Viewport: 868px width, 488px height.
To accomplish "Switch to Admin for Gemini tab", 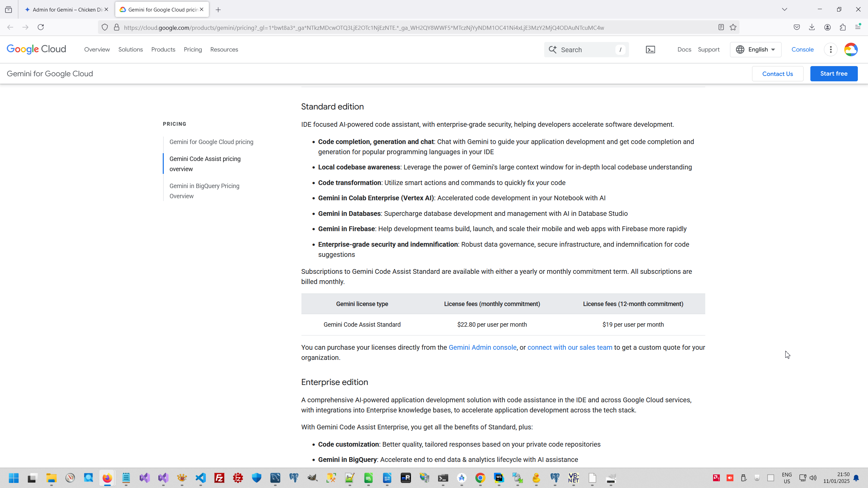I will point(64,9).
